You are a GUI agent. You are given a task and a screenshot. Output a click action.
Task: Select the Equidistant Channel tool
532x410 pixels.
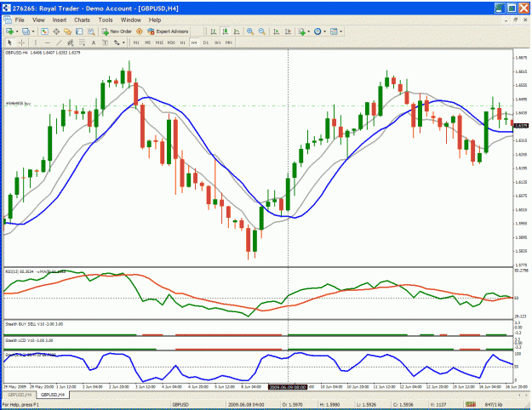click(x=71, y=43)
